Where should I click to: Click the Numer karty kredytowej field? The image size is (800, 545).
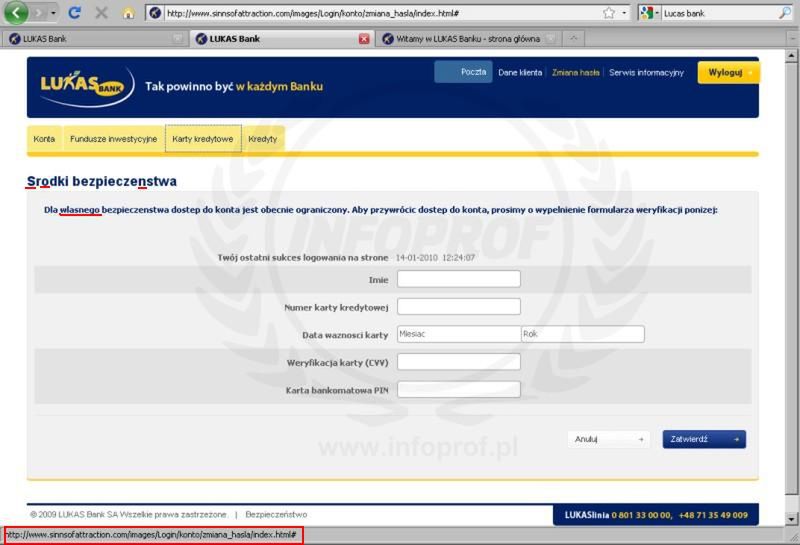[x=459, y=307]
